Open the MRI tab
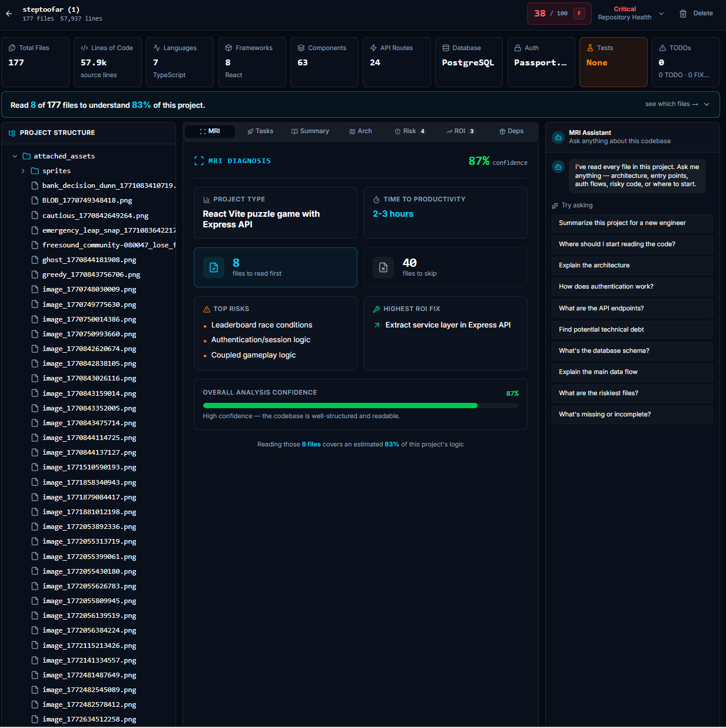The height and width of the screenshot is (728, 726). (210, 131)
